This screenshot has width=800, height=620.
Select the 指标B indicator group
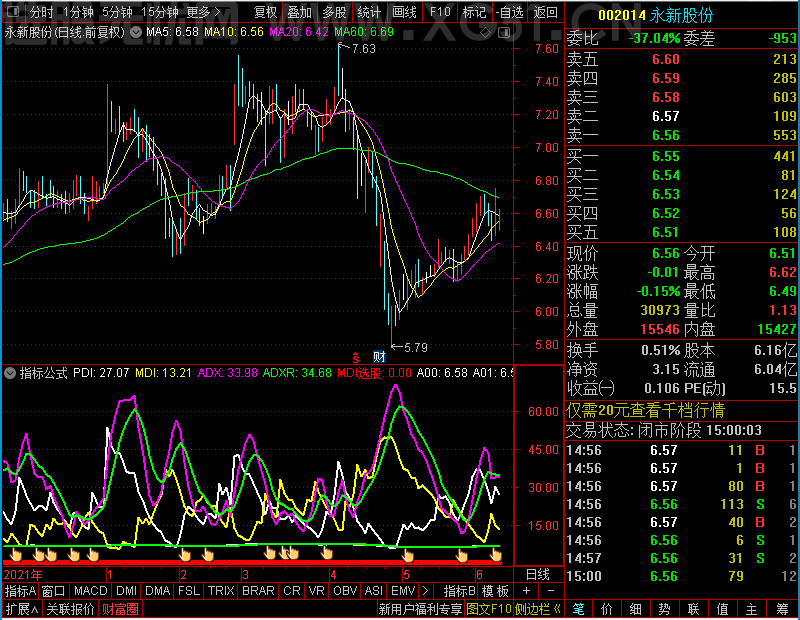point(460,591)
